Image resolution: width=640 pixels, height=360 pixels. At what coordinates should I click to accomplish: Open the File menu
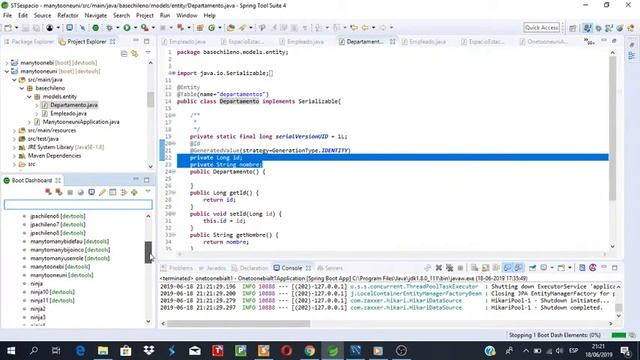click(x=7, y=16)
